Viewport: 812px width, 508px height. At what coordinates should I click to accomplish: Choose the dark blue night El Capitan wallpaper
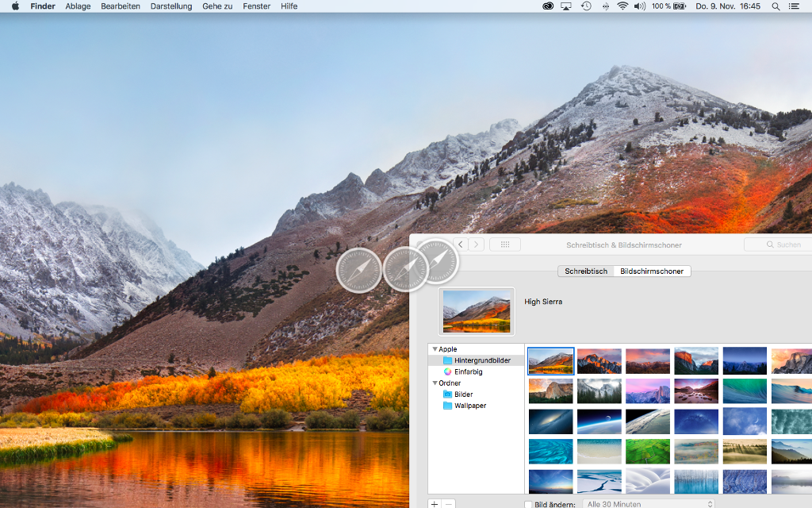[745, 361]
